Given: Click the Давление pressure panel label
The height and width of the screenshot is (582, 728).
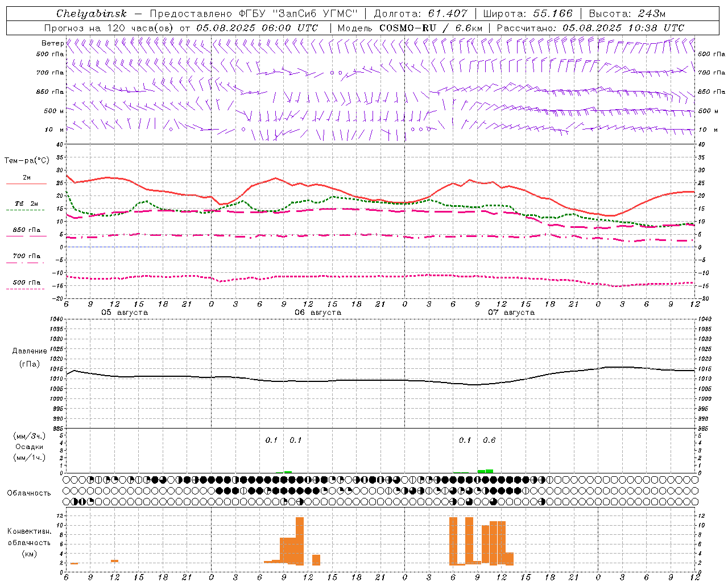Looking at the screenshot, I should (x=30, y=351).
